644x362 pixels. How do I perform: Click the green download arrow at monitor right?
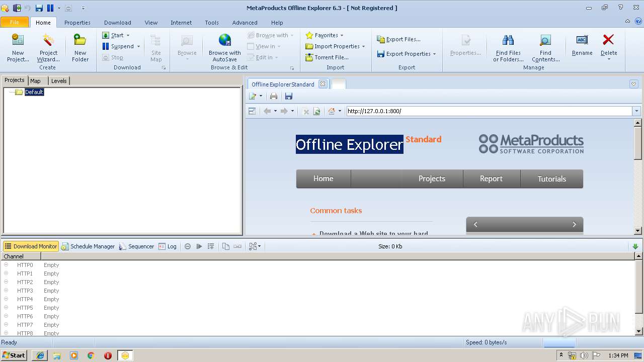pos(635,246)
